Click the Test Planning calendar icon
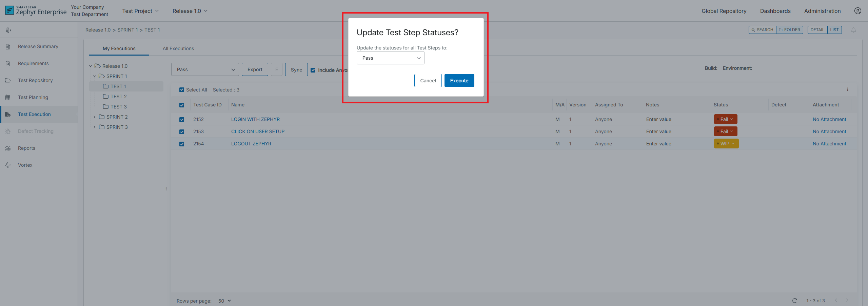 pyautogui.click(x=8, y=97)
